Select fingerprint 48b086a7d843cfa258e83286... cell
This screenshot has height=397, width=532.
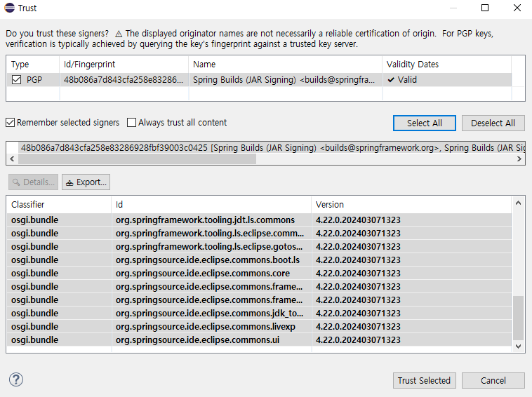click(124, 80)
